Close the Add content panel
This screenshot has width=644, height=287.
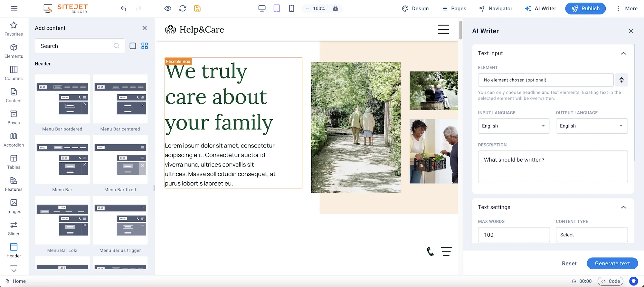pyautogui.click(x=145, y=28)
